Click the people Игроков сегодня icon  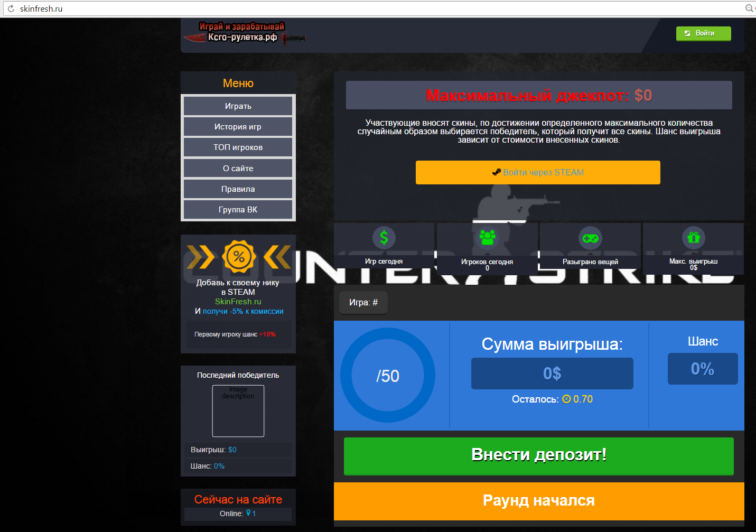487,238
